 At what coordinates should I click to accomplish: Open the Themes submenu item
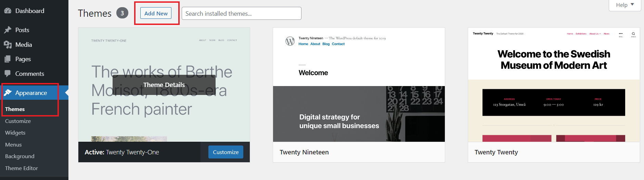15,109
